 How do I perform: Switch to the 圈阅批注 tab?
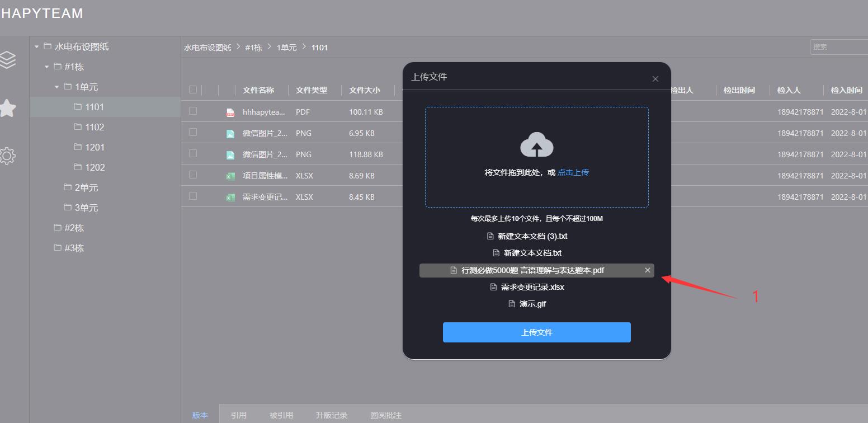pos(386,415)
